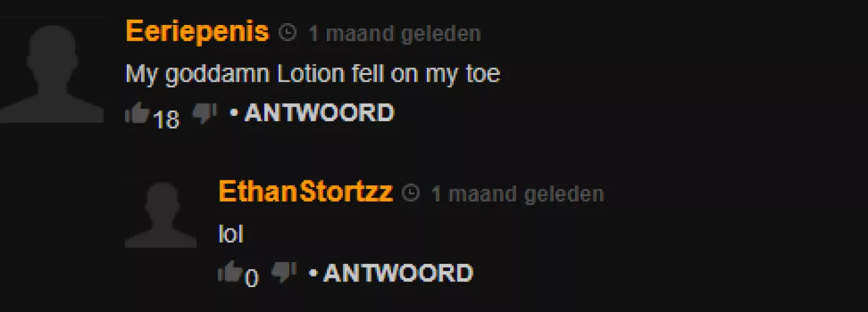Click the comment text about Lotion
The width and height of the screenshot is (868, 312).
click(x=313, y=74)
